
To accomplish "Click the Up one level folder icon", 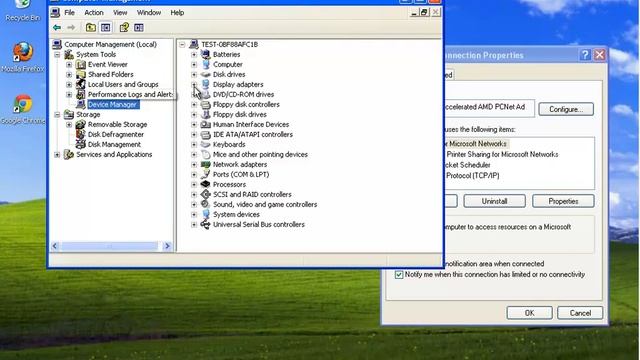I will pyautogui.click(x=91, y=28).
